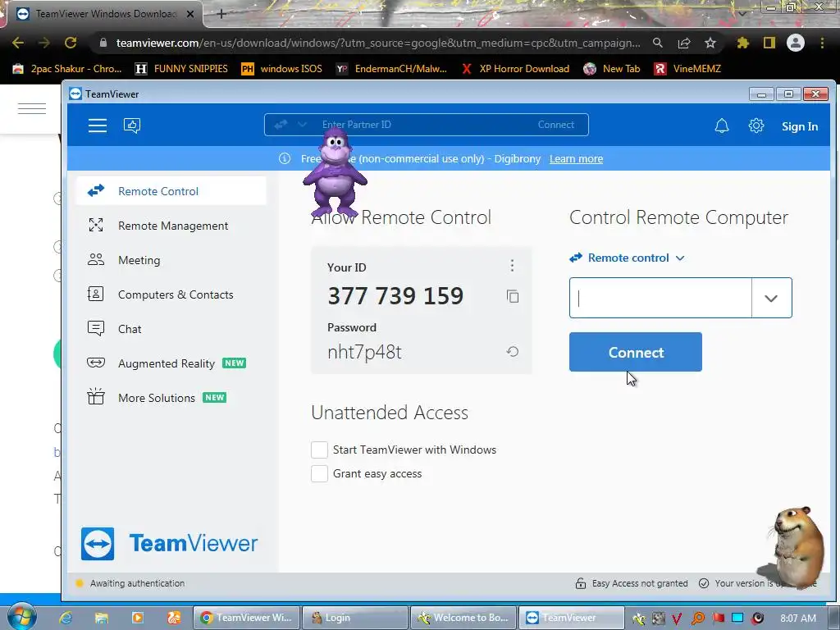Go to Meeting section
840x630 pixels.
171,260
